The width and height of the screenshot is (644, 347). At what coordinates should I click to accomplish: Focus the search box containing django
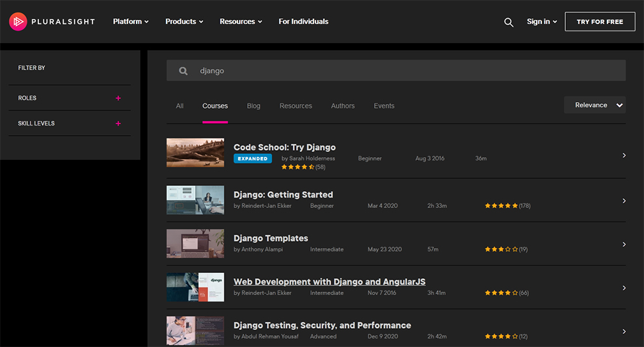click(x=403, y=71)
